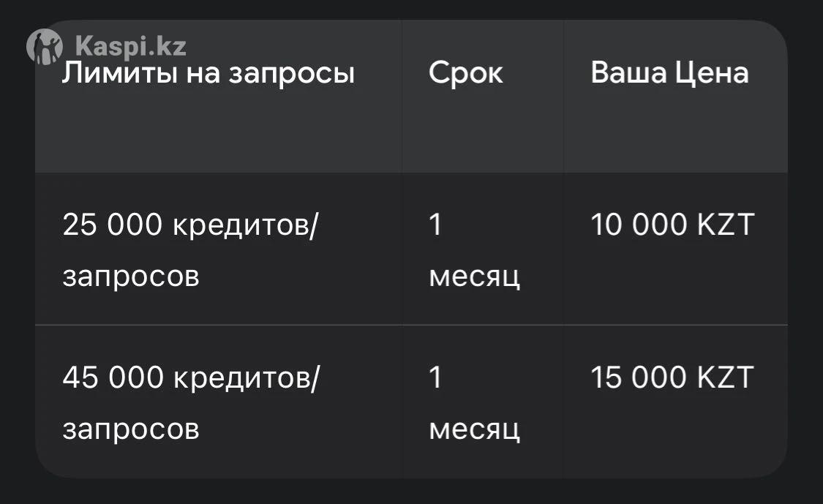823x504 pixels.
Task: Click the Kaspi.kz logo icon
Action: (47, 46)
